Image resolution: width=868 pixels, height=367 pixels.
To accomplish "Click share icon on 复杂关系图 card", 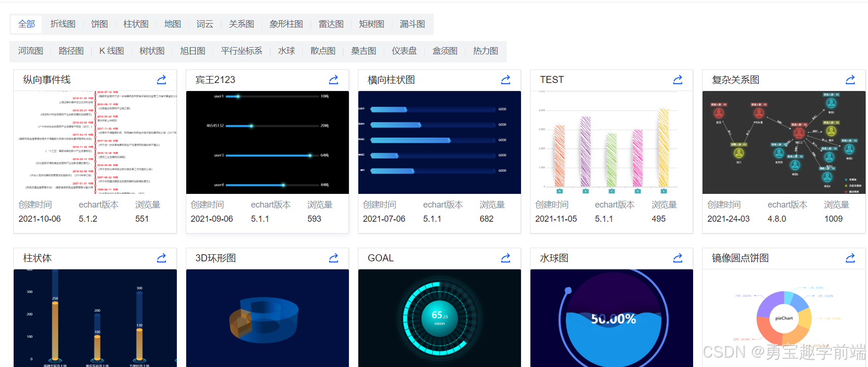I will (850, 80).
